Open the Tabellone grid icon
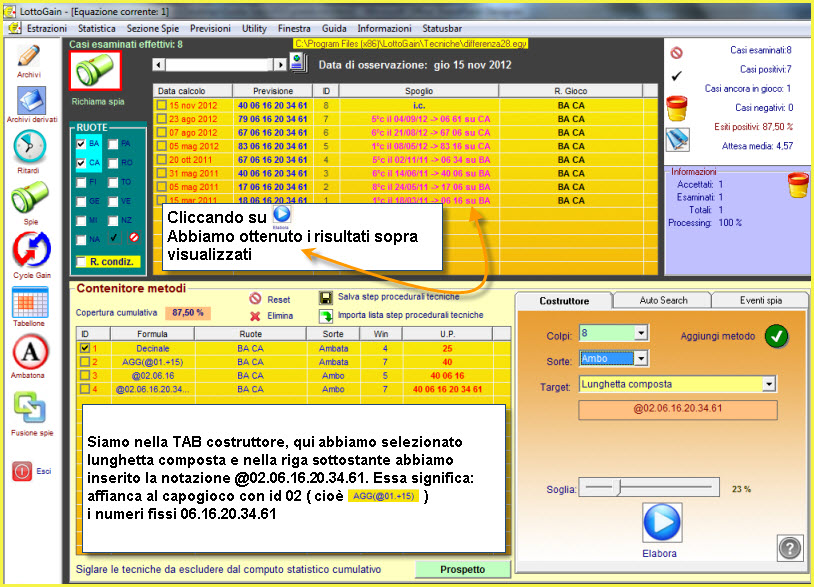This screenshot has height=587, width=814. pyautogui.click(x=30, y=302)
